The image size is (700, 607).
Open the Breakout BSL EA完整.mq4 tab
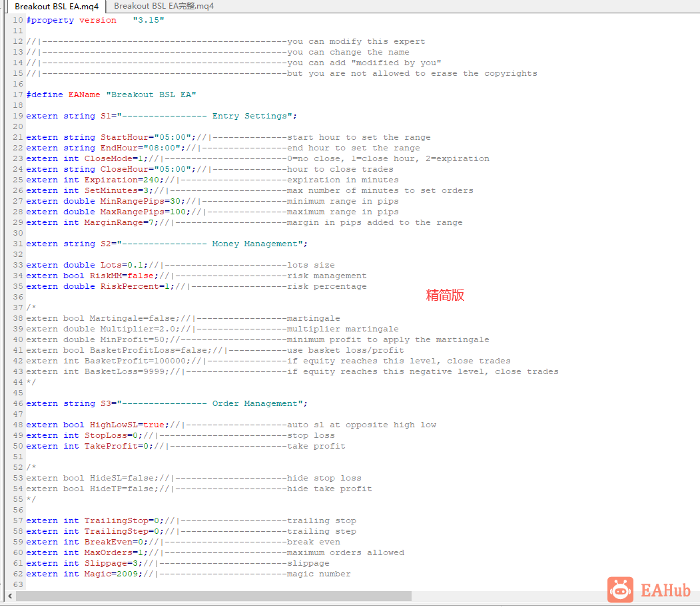[x=164, y=6]
